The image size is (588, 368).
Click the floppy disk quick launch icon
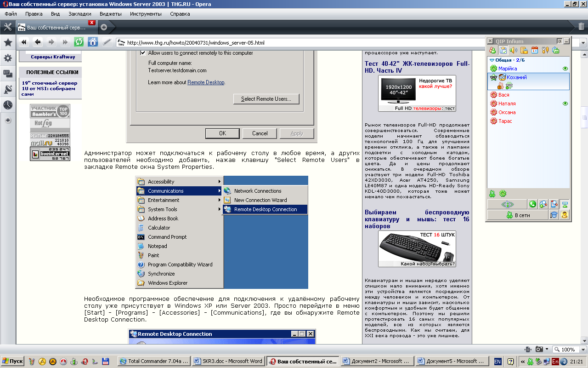coord(105,362)
